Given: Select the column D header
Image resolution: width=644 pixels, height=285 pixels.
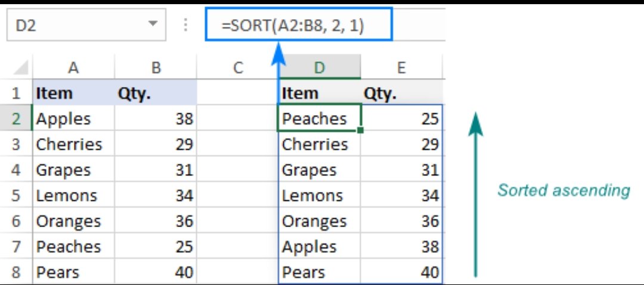Looking at the screenshot, I should click(x=320, y=68).
